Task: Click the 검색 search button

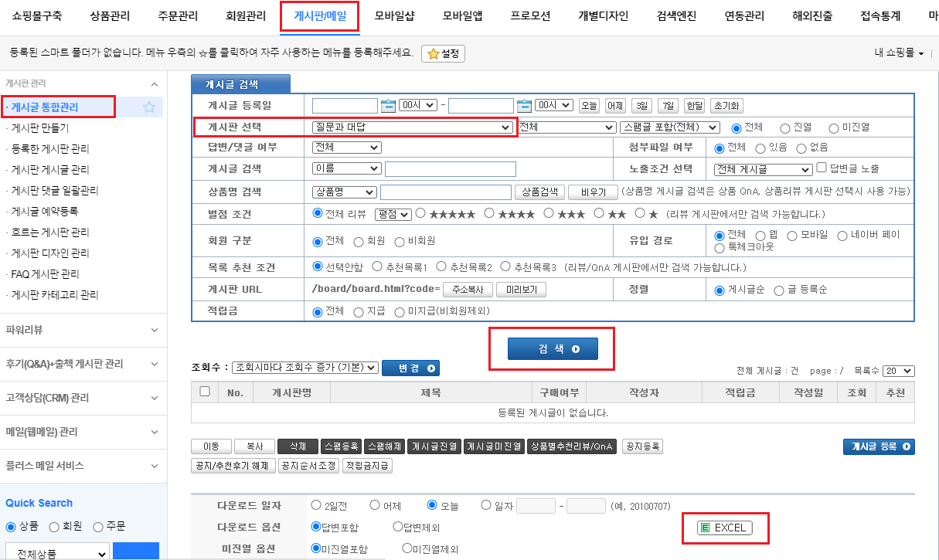Action: [x=553, y=349]
